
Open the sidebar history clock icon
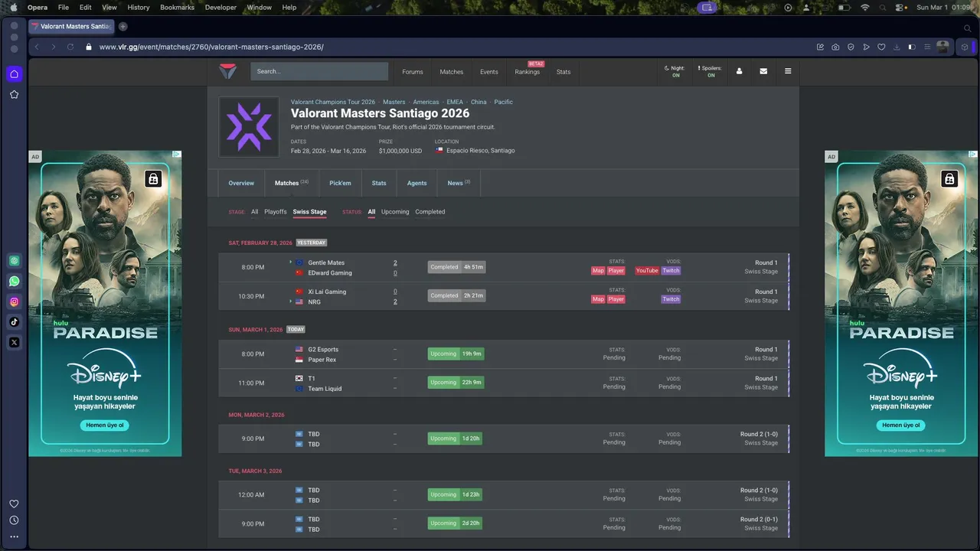click(14, 520)
